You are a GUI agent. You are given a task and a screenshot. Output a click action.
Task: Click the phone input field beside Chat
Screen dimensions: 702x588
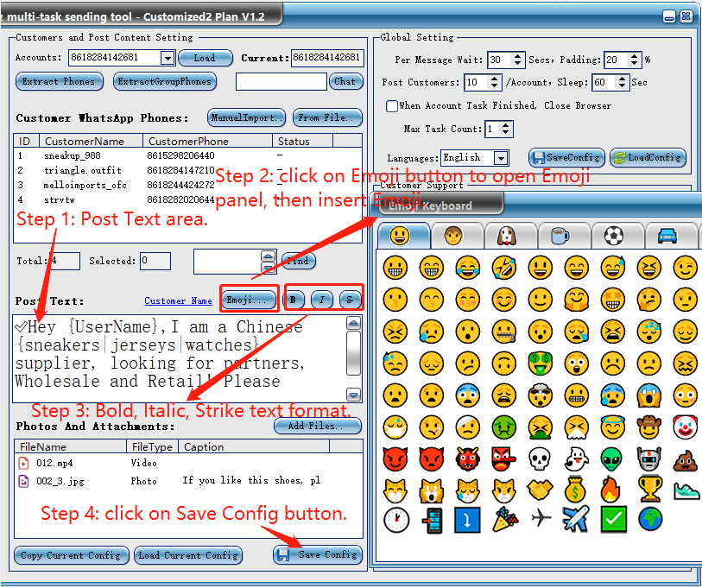pos(281,81)
